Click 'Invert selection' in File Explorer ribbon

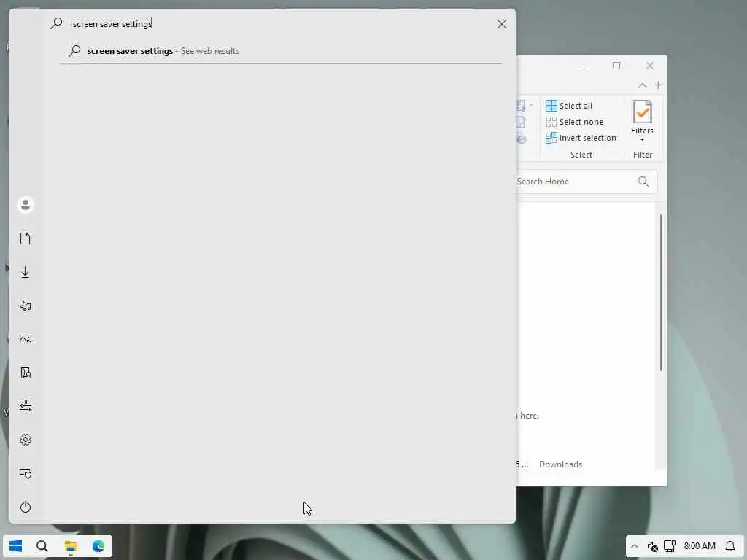581,138
